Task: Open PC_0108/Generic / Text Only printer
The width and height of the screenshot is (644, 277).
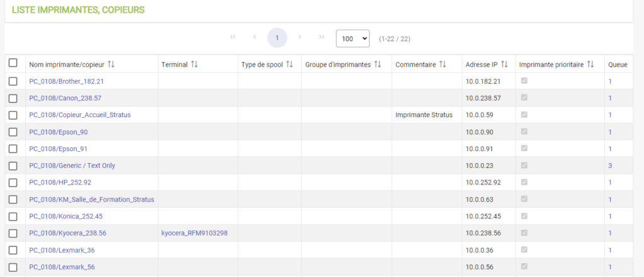Action: point(72,166)
